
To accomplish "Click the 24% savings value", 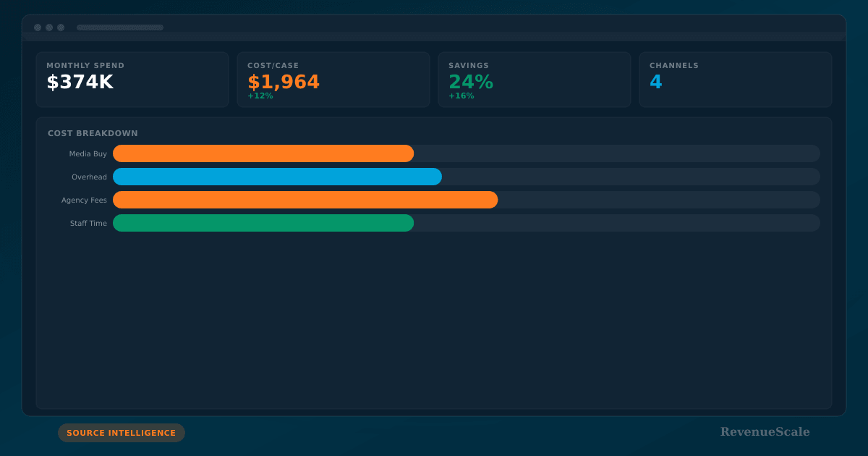I will click(x=470, y=83).
